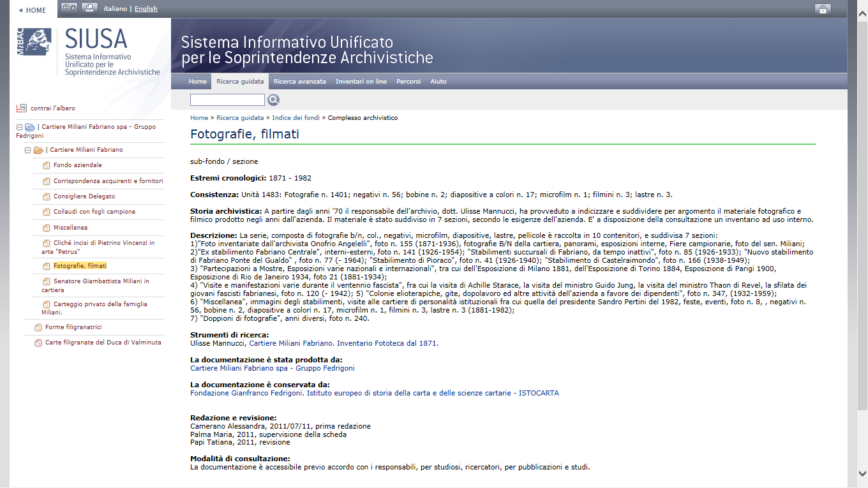Open Fondazione Gianfranco Fedrigoni ISTOCARTA link
The image size is (868, 488).
point(375,393)
